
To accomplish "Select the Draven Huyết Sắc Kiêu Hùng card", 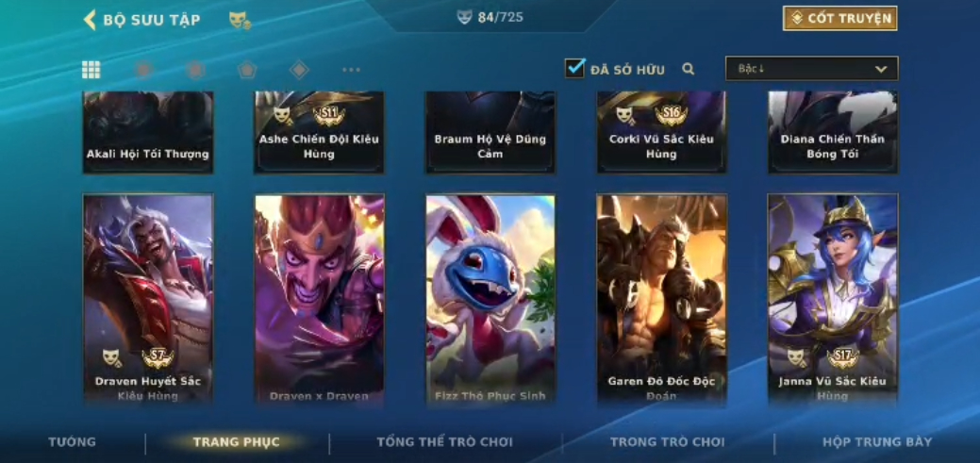I will coord(148,300).
